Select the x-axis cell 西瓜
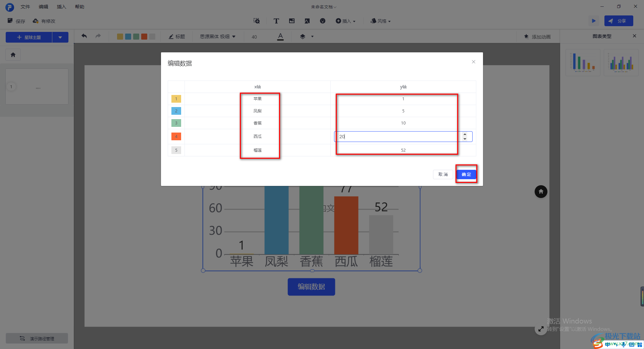Viewport: 644px width, 349px height. click(258, 137)
